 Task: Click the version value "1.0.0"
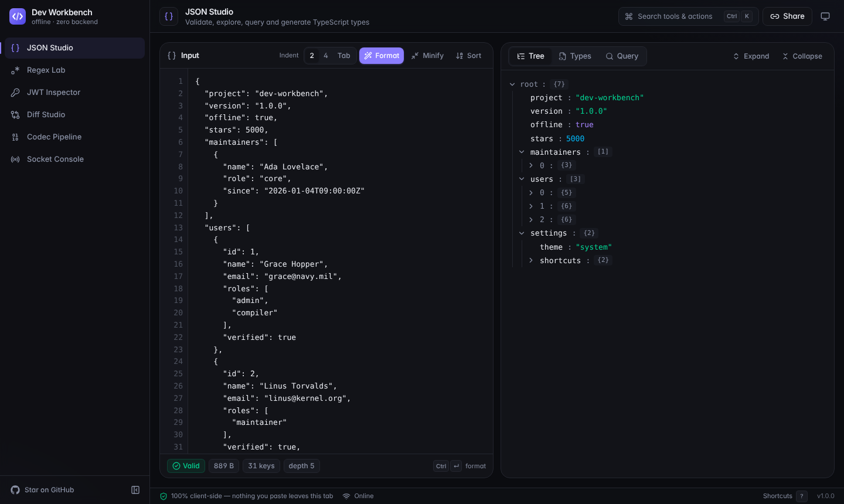click(x=591, y=111)
